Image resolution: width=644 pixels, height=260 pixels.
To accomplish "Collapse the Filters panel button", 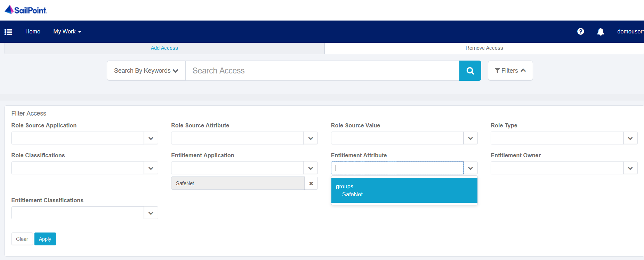I will point(510,71).
